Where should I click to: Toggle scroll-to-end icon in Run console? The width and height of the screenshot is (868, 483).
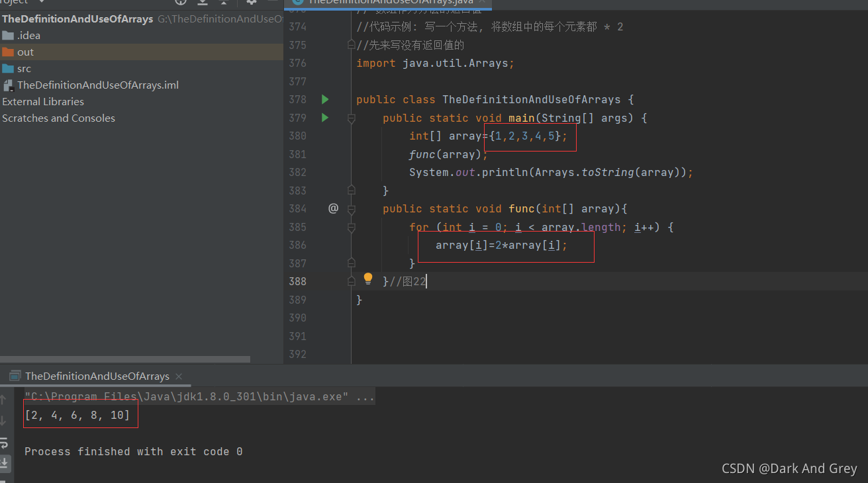[x=4, y=462]
